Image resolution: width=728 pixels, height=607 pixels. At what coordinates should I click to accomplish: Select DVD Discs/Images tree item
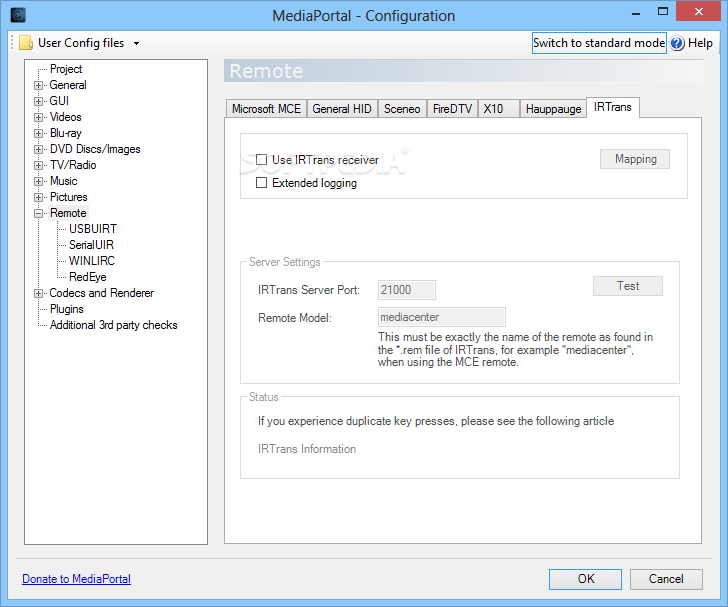[95, 149]
